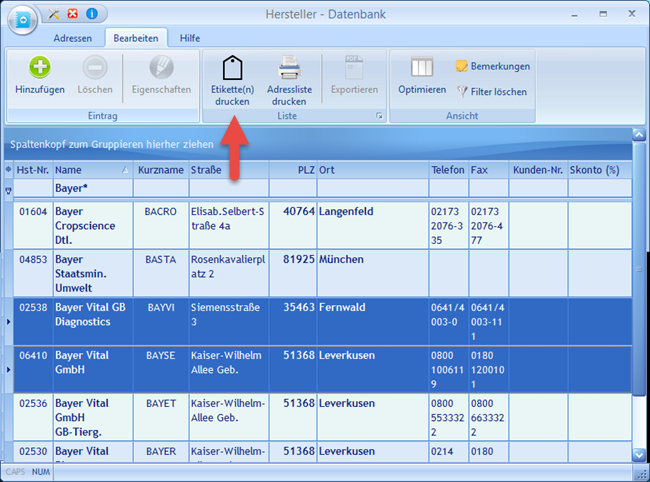Sort by the Name column header
Screen dimensions: 650x482
coord(90,170)
